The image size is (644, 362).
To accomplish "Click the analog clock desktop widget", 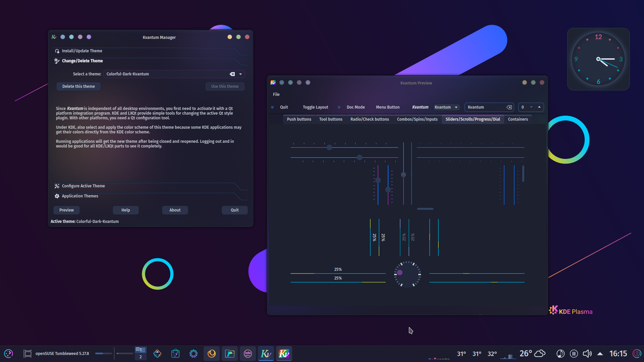I will tap(598, 59).
